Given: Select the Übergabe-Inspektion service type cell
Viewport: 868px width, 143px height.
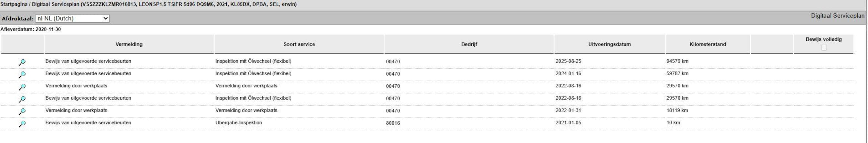Looking at the screenshot, I should pyautogui.click(x=239, y=123).
